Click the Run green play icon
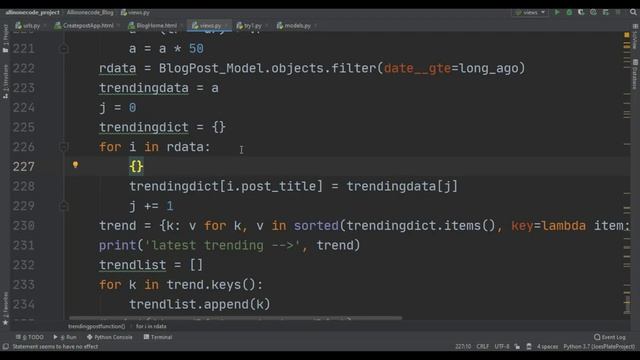The width and height of the screenshot is (640, 360). [557, 12]
